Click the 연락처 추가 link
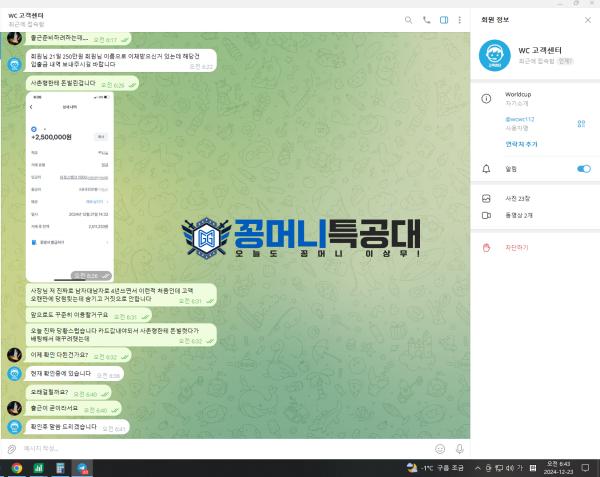This screenshot has height=477, width=600. pos(521,144)
